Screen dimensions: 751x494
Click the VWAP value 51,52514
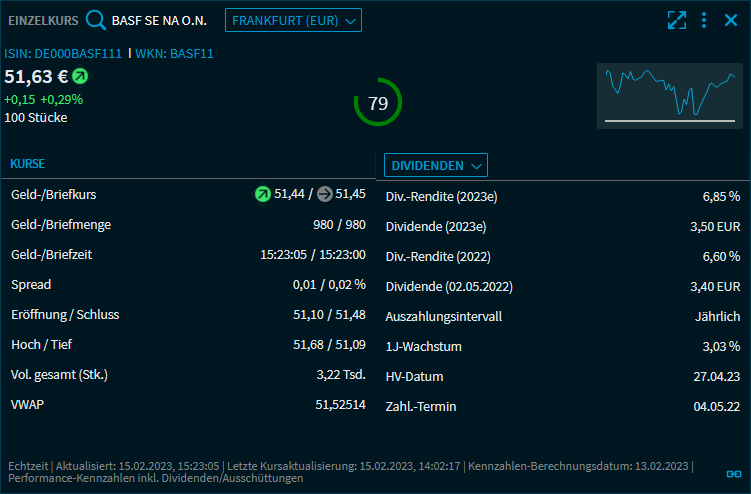tap(340, 404)
